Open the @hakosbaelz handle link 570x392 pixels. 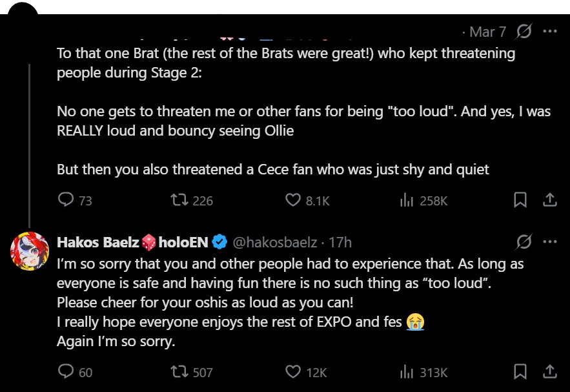tap(274, 242)
